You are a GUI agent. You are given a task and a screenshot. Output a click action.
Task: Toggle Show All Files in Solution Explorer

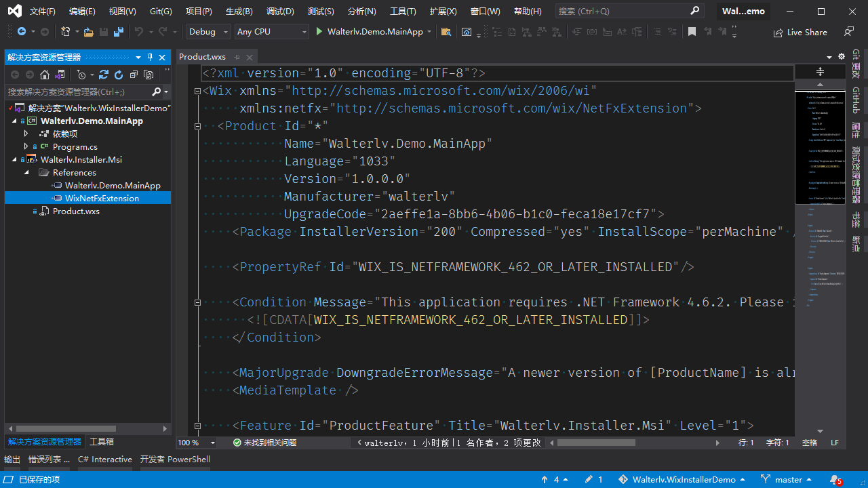click(149, 75)
